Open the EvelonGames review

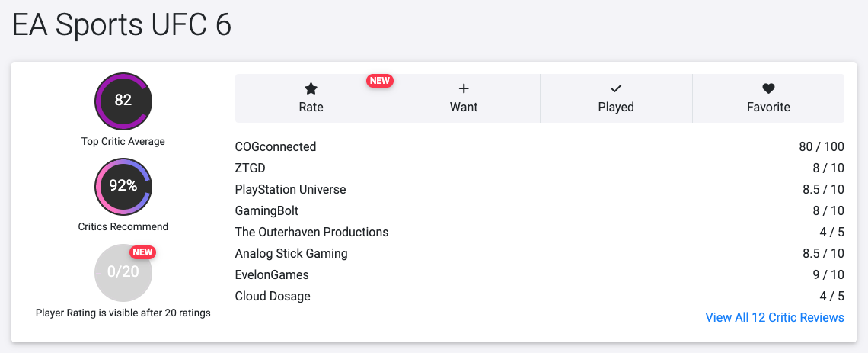pos(272,275)
